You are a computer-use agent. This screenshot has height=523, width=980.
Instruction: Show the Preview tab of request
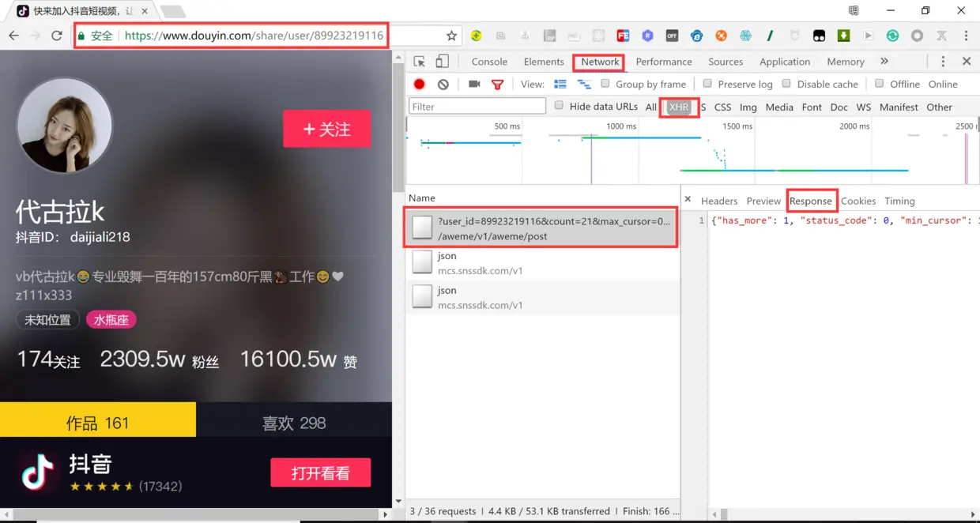pos(763,201)
